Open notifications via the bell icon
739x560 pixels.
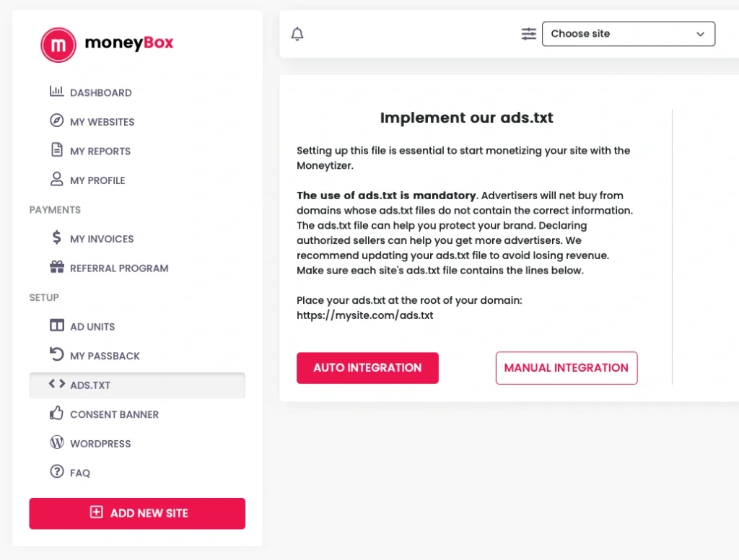297,33
